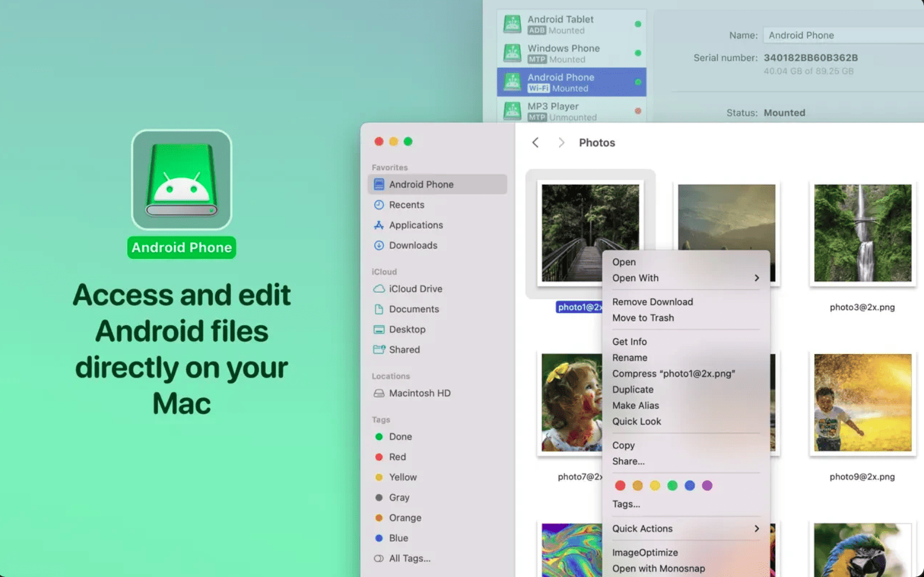Click the Downloads arrow icon

[x=379, y=245]
